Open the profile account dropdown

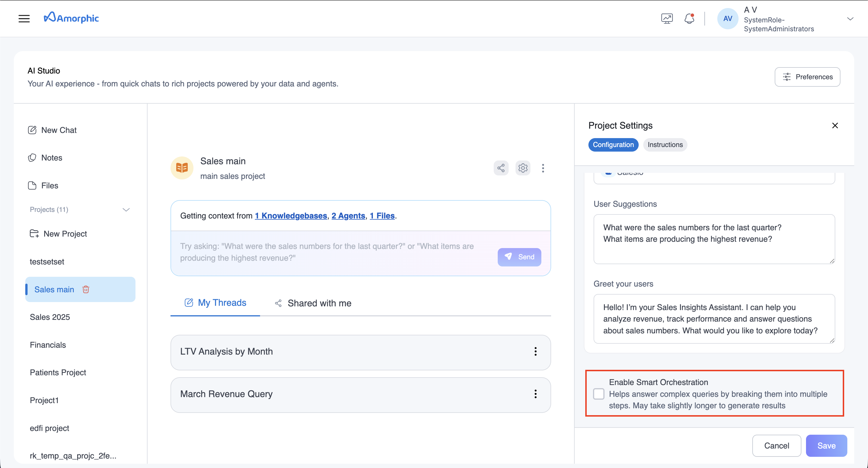[x=850, y=19]
